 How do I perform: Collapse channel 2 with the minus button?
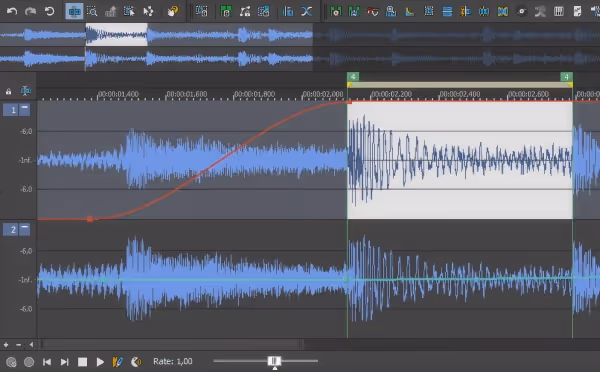24,229
